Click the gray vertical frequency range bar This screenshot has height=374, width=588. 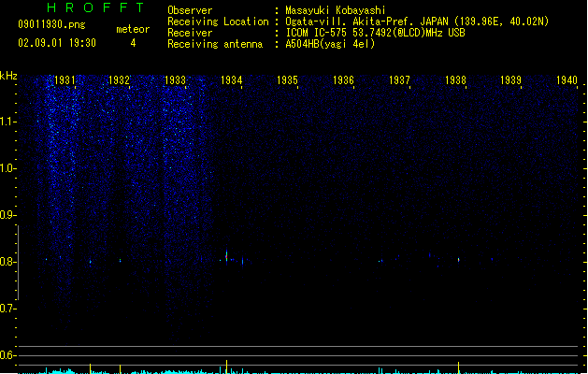click(x=18, y=263)
